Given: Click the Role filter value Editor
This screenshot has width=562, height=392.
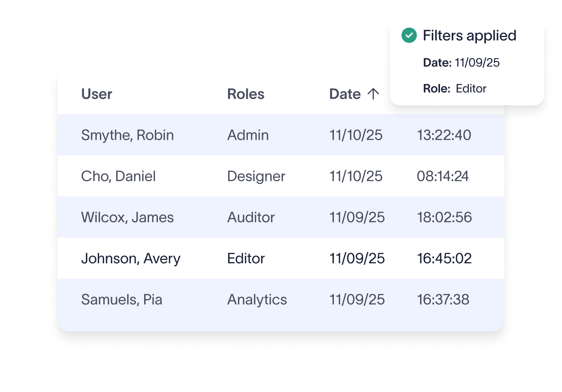Looking at the screenshot, I should pos(471,88).
